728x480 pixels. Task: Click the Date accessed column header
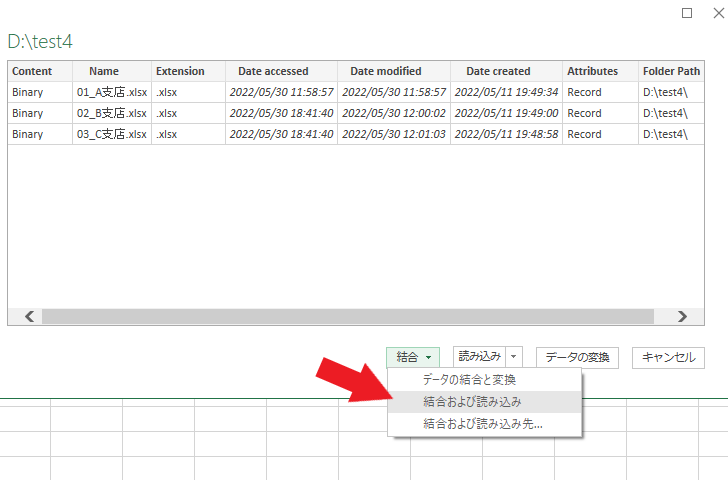tap(281, 71)
